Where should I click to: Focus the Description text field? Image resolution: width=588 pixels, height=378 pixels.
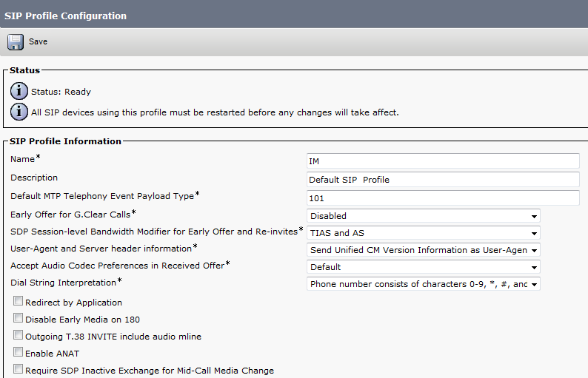(442, 180)
